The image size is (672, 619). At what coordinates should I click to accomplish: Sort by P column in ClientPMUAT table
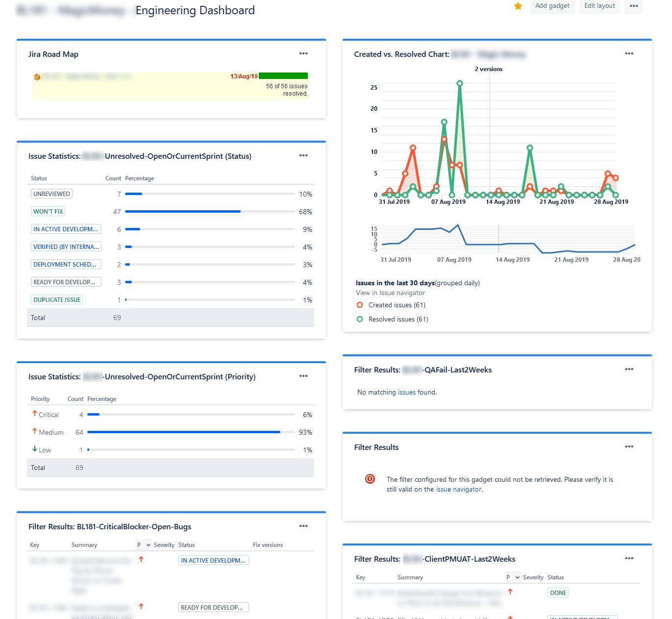tap(513, 577)
